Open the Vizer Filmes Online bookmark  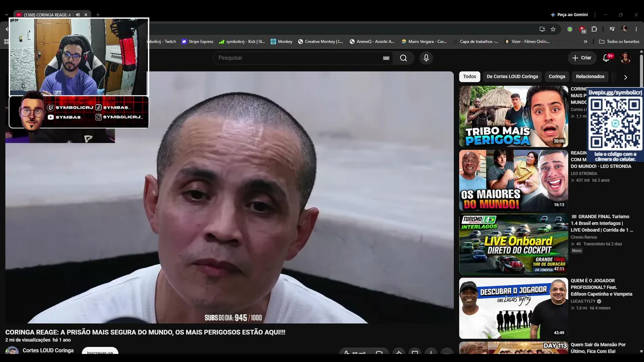pyautogui.click(x=527, y=42)
